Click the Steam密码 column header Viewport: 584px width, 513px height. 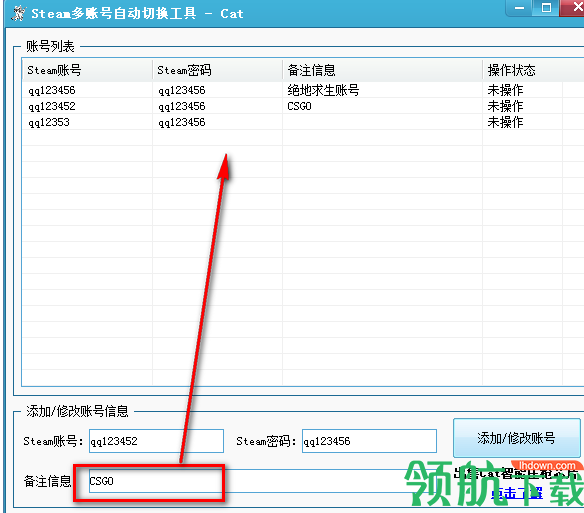coord(218,70)
